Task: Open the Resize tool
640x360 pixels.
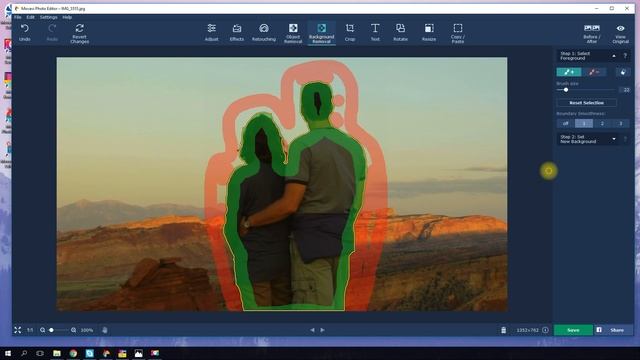Action: coord(429,33)
